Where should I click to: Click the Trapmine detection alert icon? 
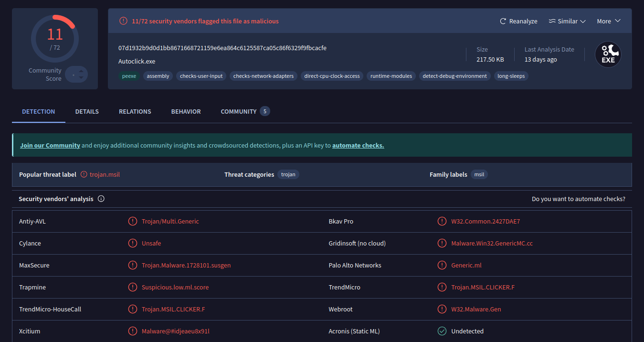pyautogui.click(x=133, y=287)
